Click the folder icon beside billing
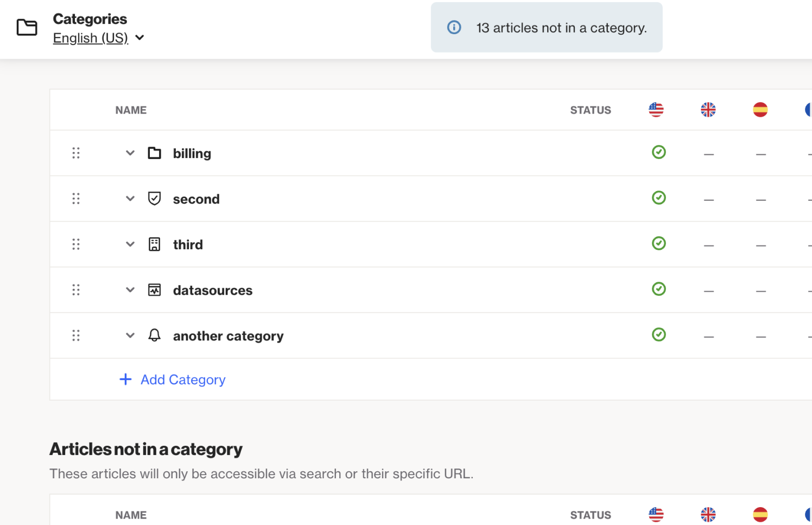 point(155,153)
